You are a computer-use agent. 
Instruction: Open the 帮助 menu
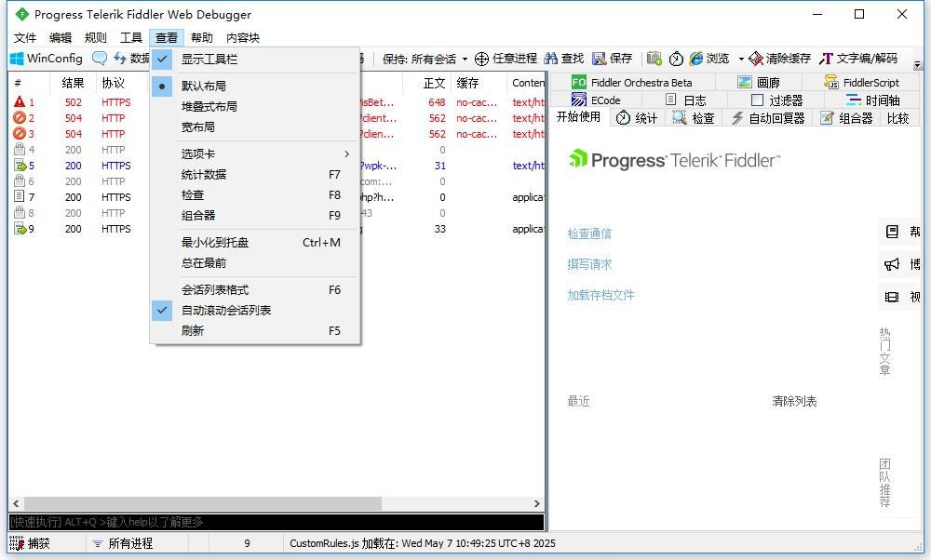point(202,38)
